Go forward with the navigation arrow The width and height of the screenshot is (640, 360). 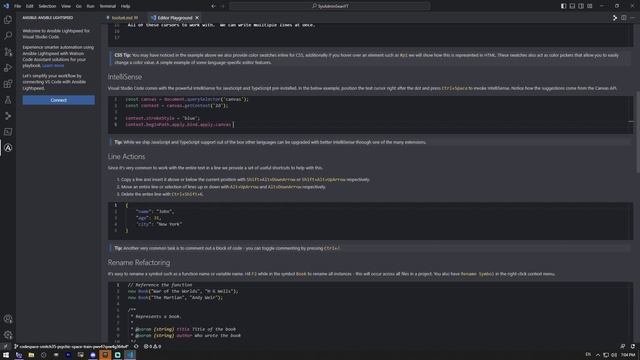pyautogui.click(x=223, y=6)
